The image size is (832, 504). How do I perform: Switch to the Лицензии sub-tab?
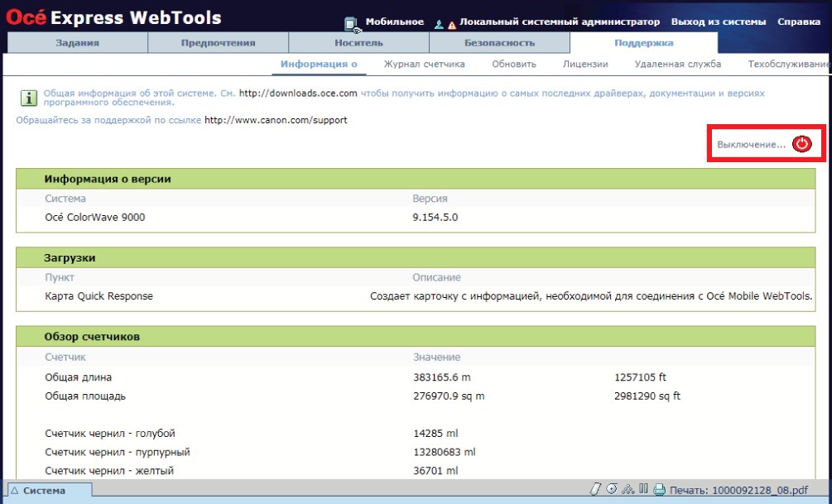click(x=585, y=65)
